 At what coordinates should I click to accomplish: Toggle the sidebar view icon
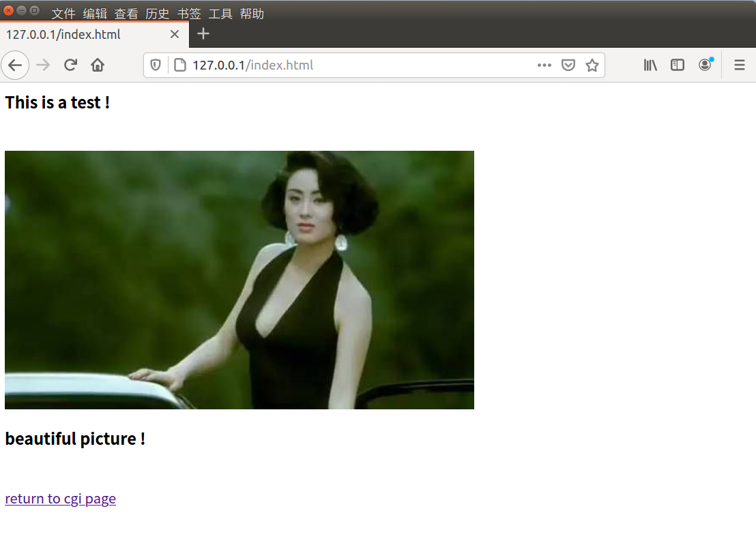(x=677, y=65)
